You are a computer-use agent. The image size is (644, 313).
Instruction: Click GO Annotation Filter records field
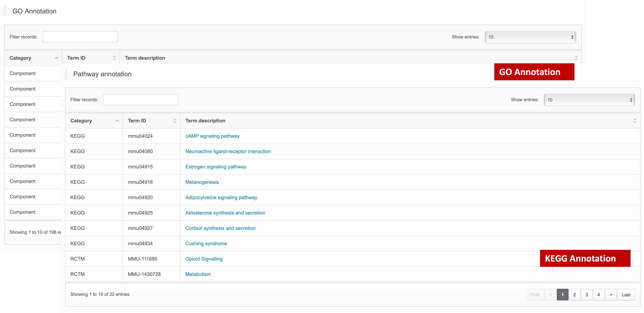tap(80, 37)
